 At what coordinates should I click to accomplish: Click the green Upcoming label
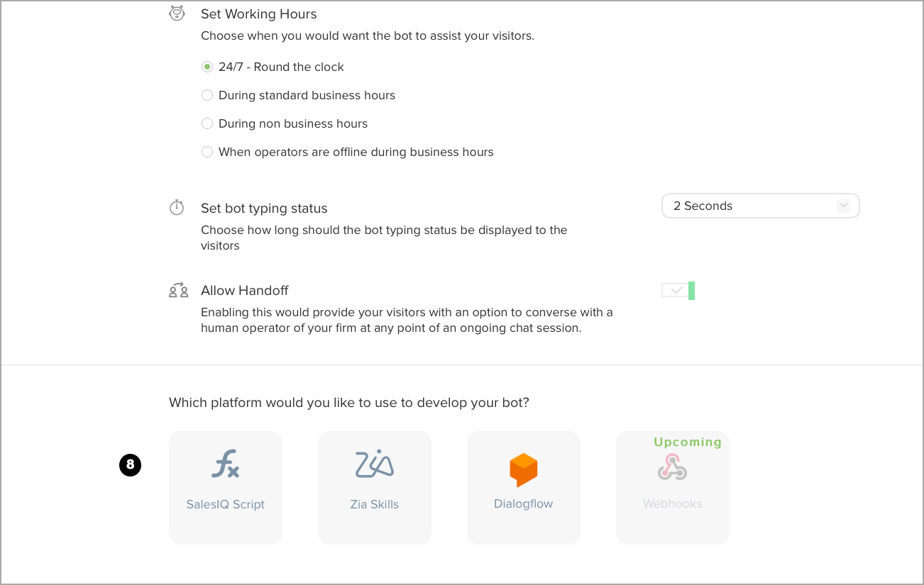click(687, 442)
